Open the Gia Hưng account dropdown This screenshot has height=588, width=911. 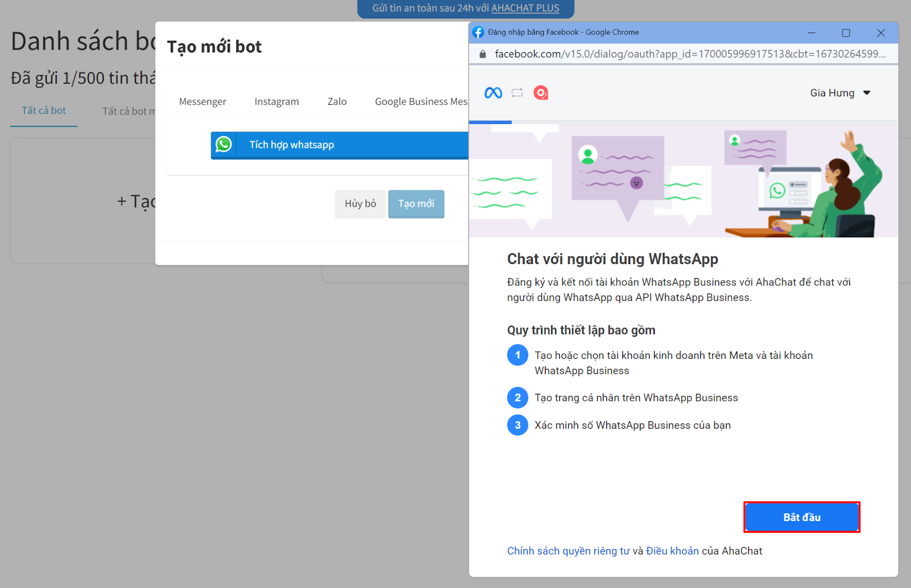pyautogui.click(x=840, y=93)
